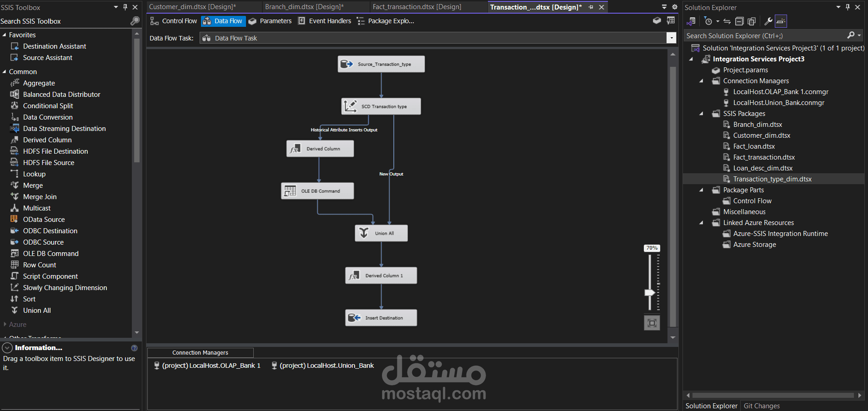Click the zoom slider handle on canvas
The width and height of the screenshot is (868, 411).
650,293
